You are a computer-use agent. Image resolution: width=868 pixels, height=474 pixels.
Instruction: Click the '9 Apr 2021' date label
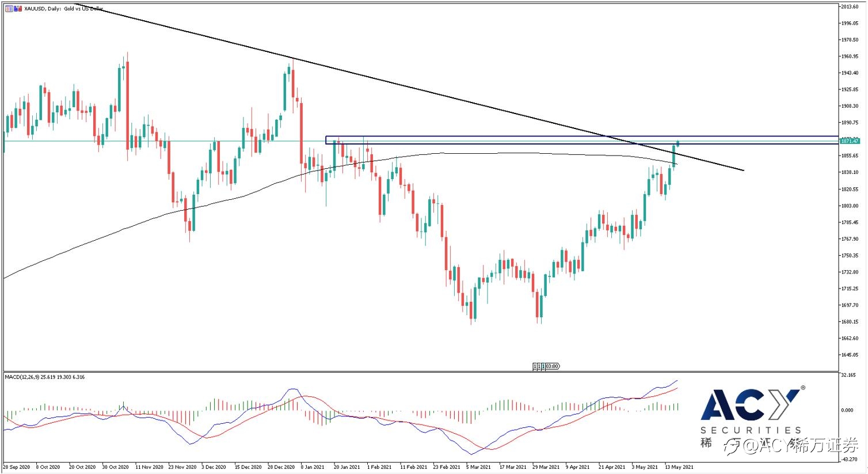(578, 467)
